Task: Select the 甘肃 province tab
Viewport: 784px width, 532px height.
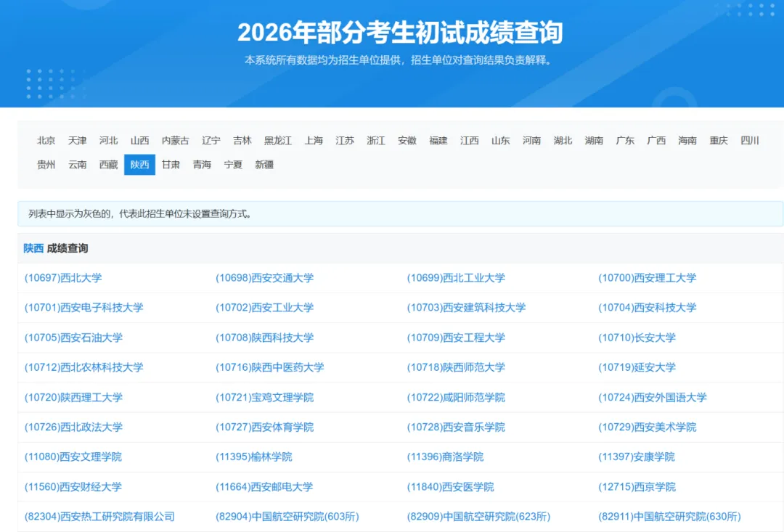Action: point(171,165)
